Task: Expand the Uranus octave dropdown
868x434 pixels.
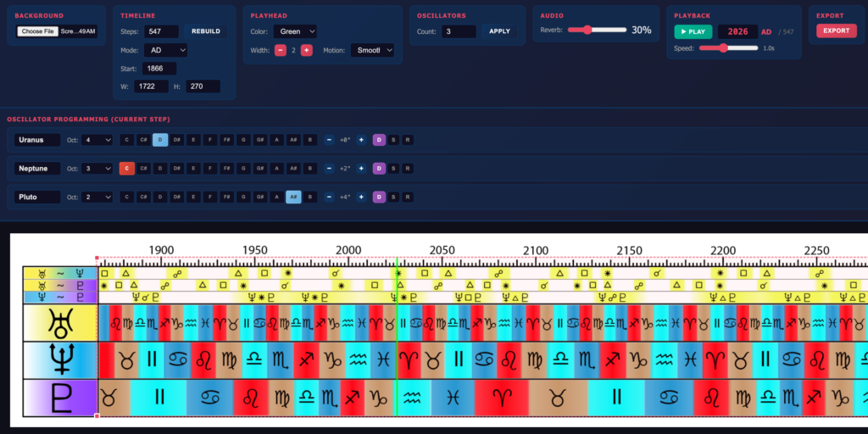Action: tap(97, 140)
